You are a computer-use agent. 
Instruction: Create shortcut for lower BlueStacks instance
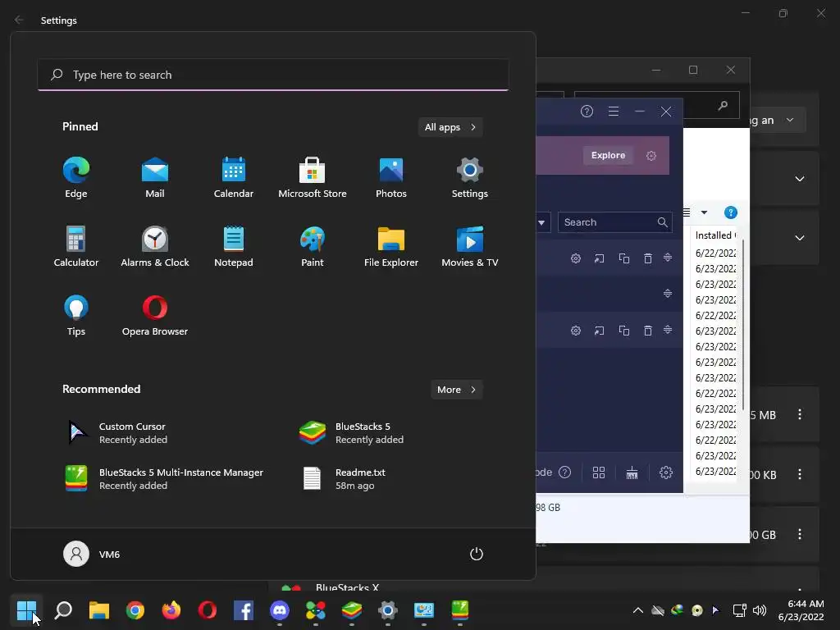click(599, 331)
